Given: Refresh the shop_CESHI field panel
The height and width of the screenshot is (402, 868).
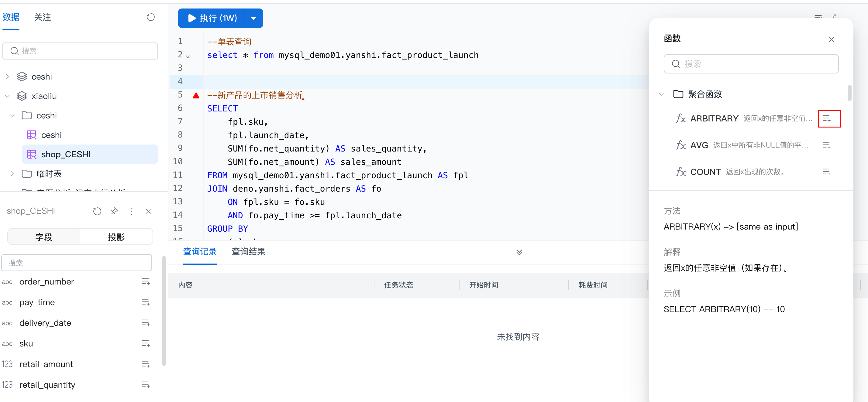Looking at the screenshot, I should (97, 211).
